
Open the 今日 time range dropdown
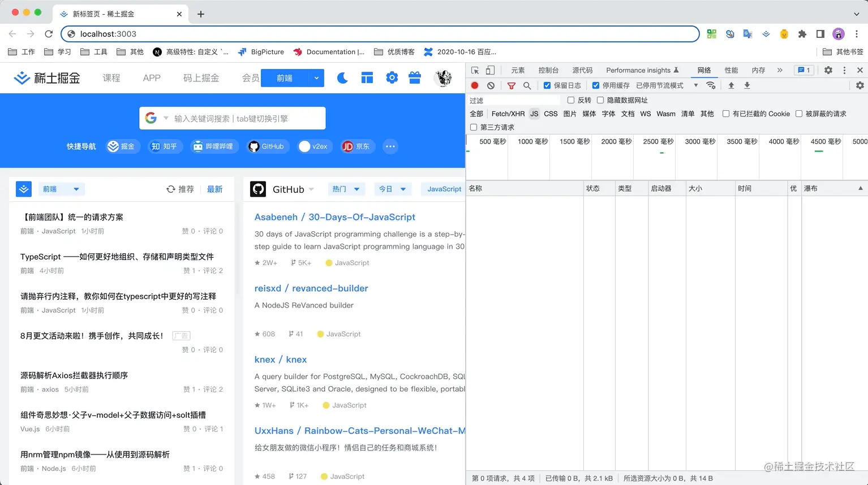392,189
